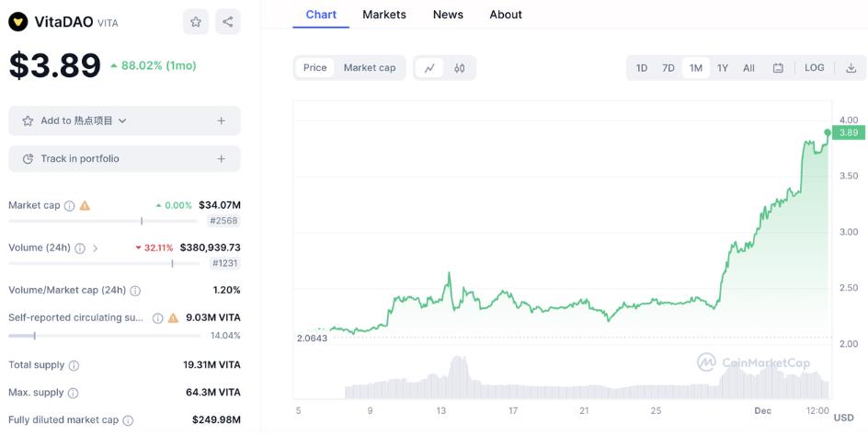Switch to candlestick chart icon
This screenshot has height=436, width=868.
coord(460,68)
